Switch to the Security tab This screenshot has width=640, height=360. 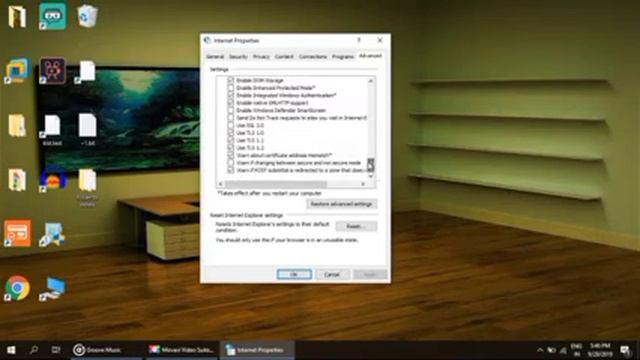238,57
